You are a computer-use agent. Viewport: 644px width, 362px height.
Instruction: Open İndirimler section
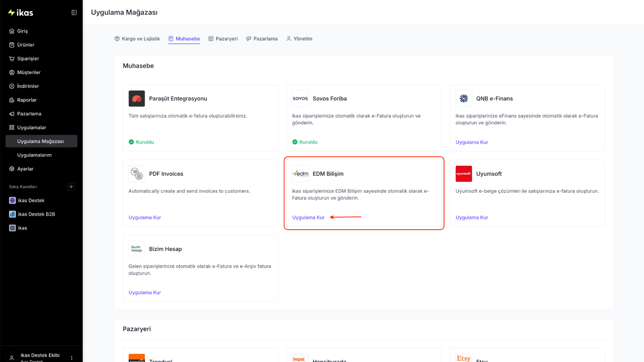pos(41,86)
